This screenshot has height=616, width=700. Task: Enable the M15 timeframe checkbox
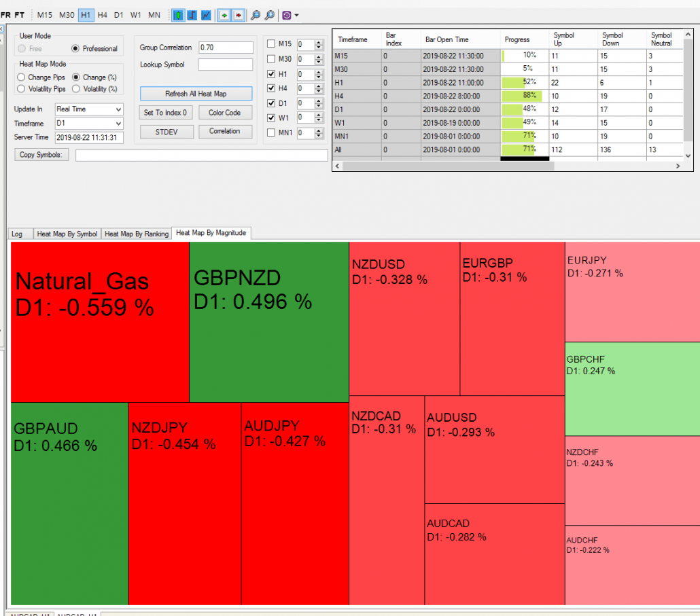click(273, 44)
